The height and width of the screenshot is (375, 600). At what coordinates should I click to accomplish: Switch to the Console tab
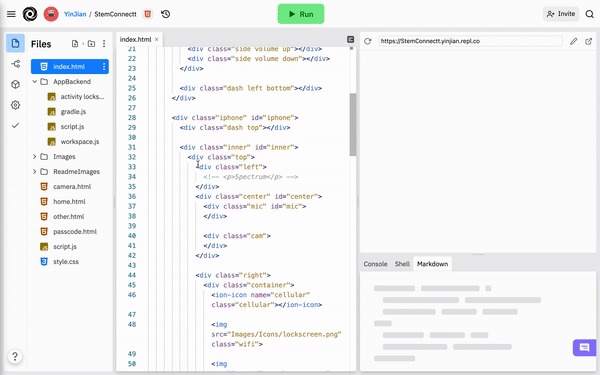375,264
